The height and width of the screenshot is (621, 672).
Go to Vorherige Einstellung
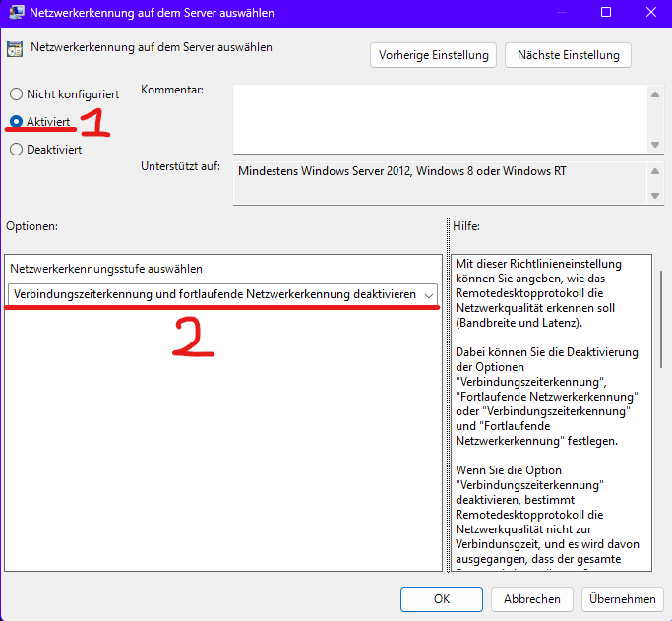434,55
